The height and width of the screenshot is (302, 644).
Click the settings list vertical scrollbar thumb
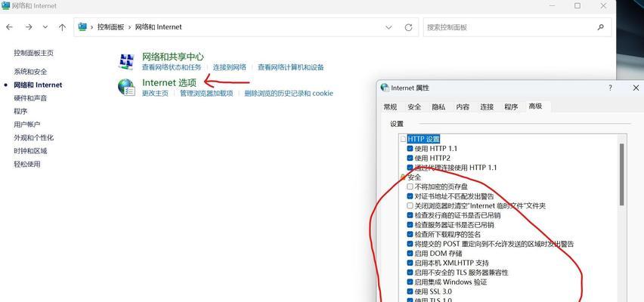tap(622, 174)
